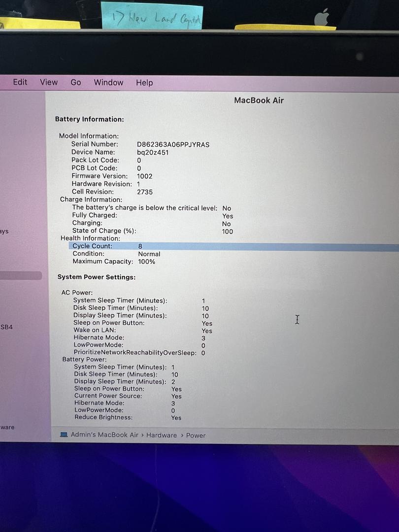Go to Admin's MacBook Air in path bar

click(x=104, y=434)
